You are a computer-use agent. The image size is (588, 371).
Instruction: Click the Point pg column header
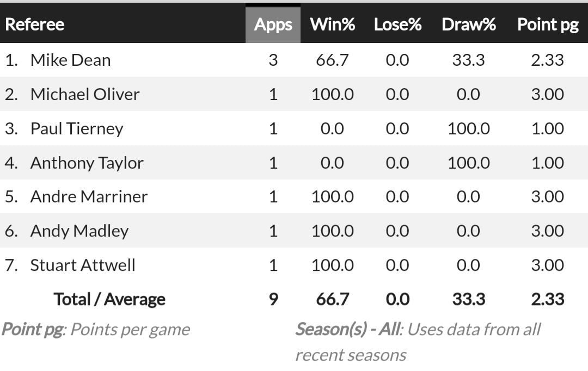547,24
